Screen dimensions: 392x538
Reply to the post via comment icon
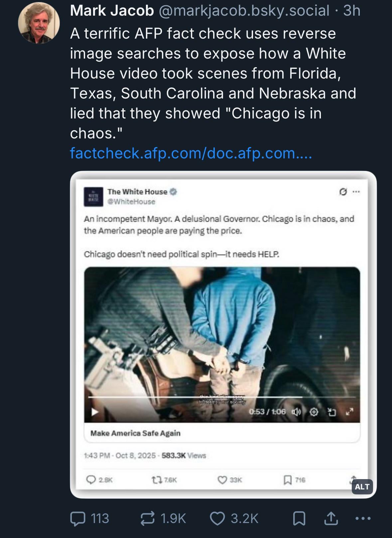coord(78,518)
